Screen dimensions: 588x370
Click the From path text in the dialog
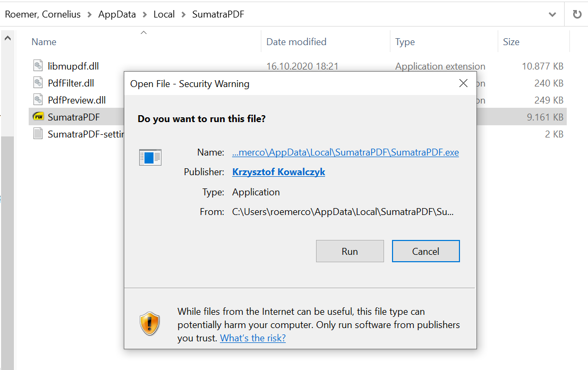(x=343, y=211)
